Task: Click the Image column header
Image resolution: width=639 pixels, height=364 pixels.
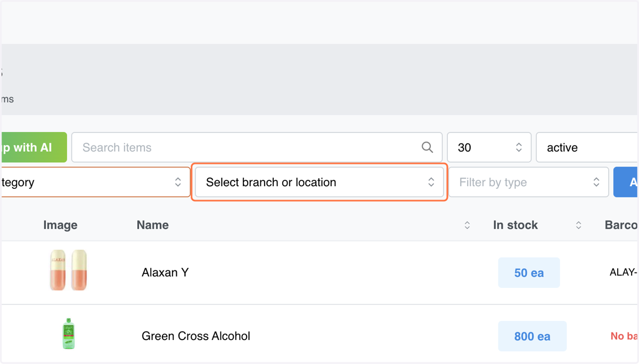Action: [x=60, y=225]
